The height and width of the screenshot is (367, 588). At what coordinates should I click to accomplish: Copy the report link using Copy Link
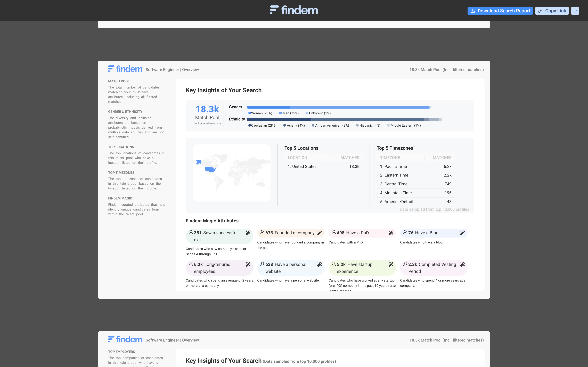(552, 10)
